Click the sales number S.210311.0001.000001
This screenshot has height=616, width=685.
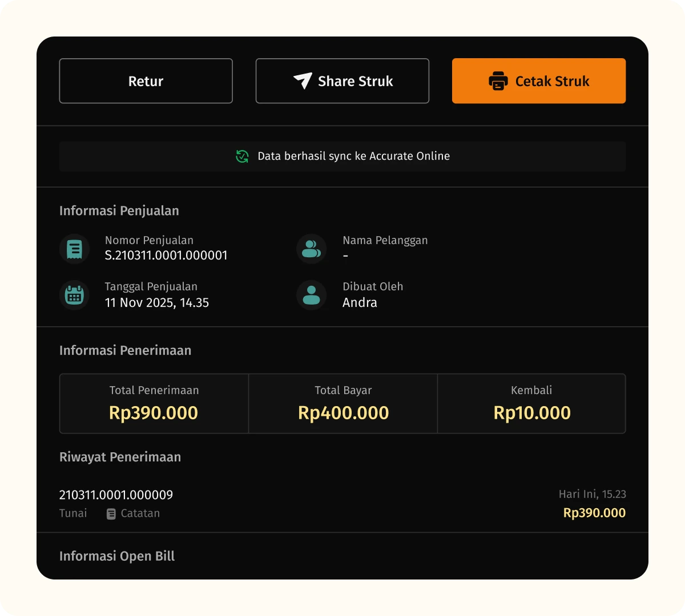(x=166, y=256)
